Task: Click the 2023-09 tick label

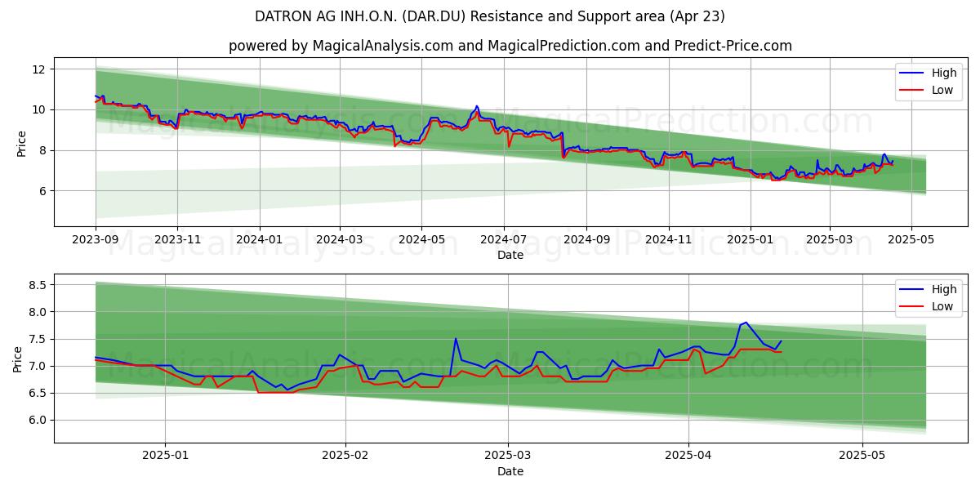Action: (x=96, y=239)
